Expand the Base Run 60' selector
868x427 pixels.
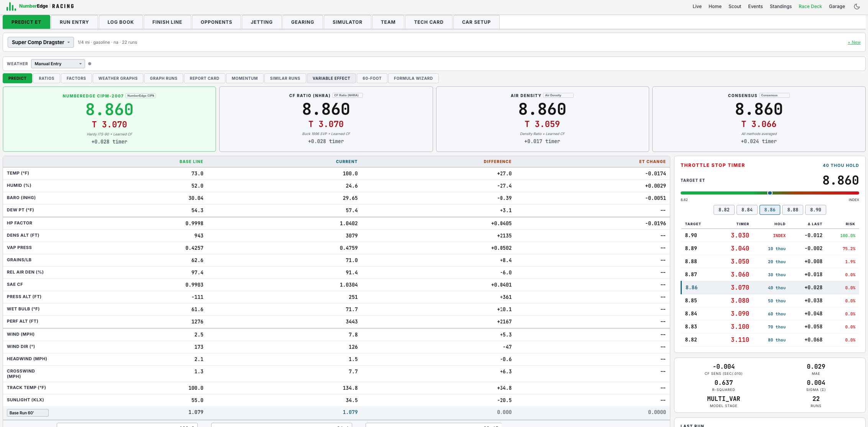coord(28,413)
